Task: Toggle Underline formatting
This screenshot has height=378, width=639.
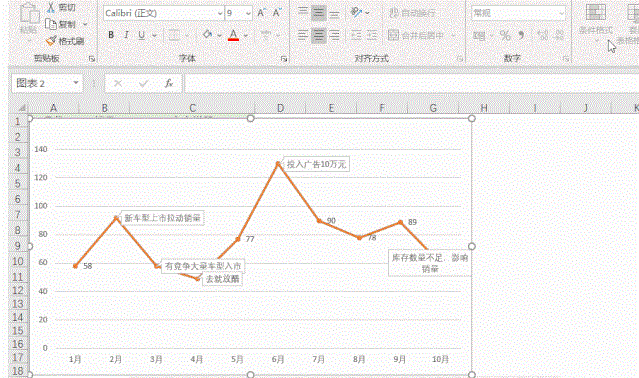Action: pos(141,35)
